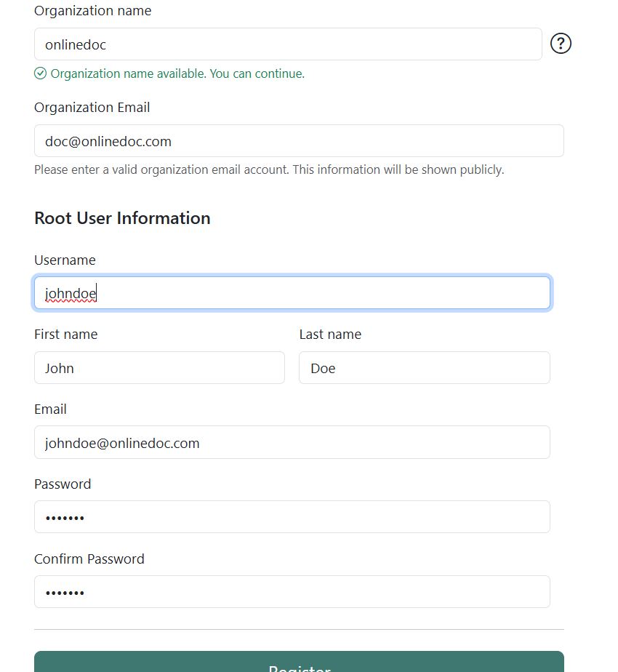
Task: Click the root user Email input field
Action: (292, 443)
